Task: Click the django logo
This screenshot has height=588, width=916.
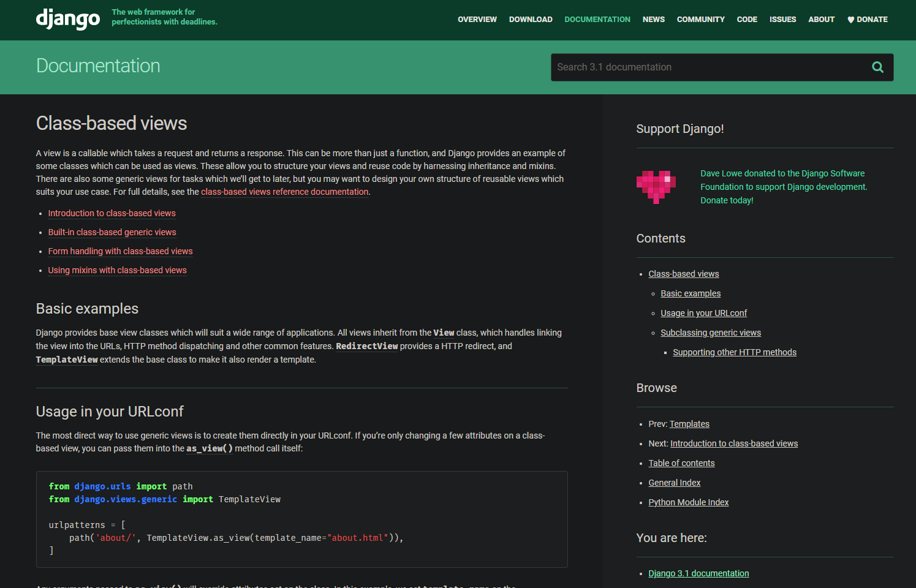Action: click(x=68, y=19)
